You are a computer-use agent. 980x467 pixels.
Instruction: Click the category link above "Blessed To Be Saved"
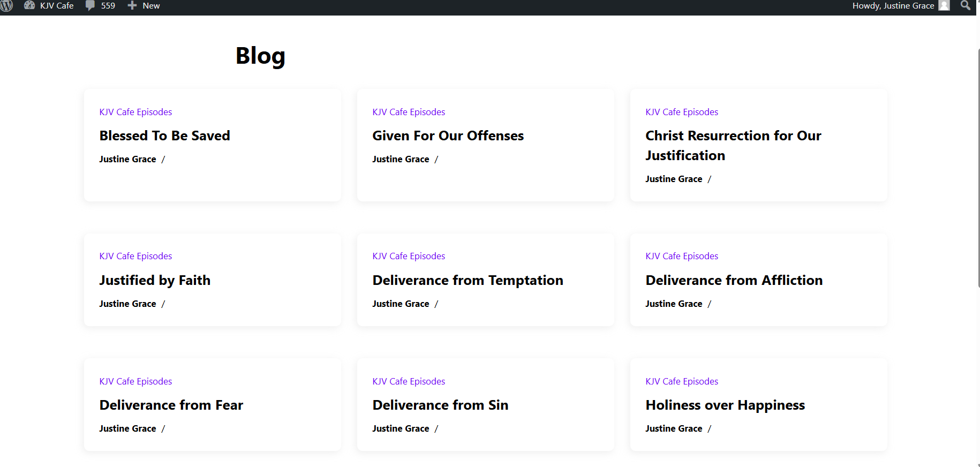pyautogui.click(x=135, y=112)
